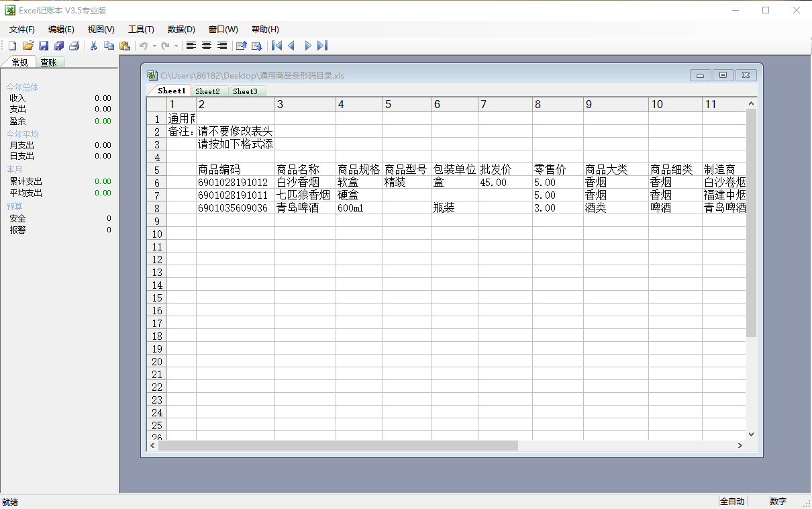Expand the Redo history dropdown arrow
The width and height of the screenshot is (812, 509).
tap(176, 46)
